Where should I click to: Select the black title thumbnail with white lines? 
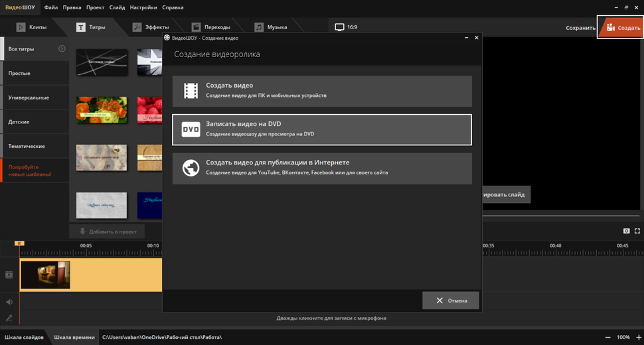102,62
